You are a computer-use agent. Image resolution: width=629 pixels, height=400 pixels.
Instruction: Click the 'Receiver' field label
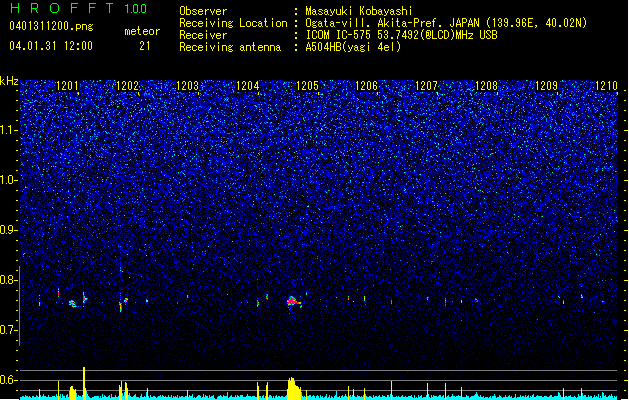coord(203,35)
